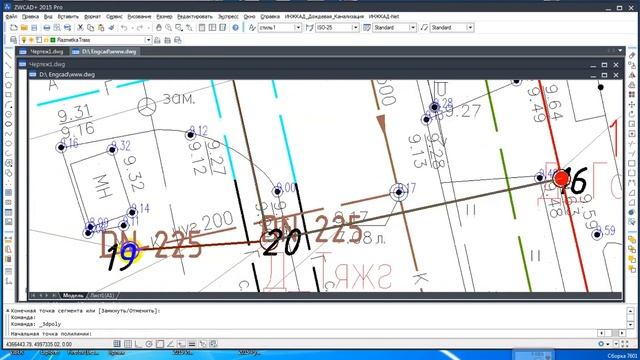640x360 pixels.
Task: Toggle Object Snap in status bar
Action: (160, 344)
